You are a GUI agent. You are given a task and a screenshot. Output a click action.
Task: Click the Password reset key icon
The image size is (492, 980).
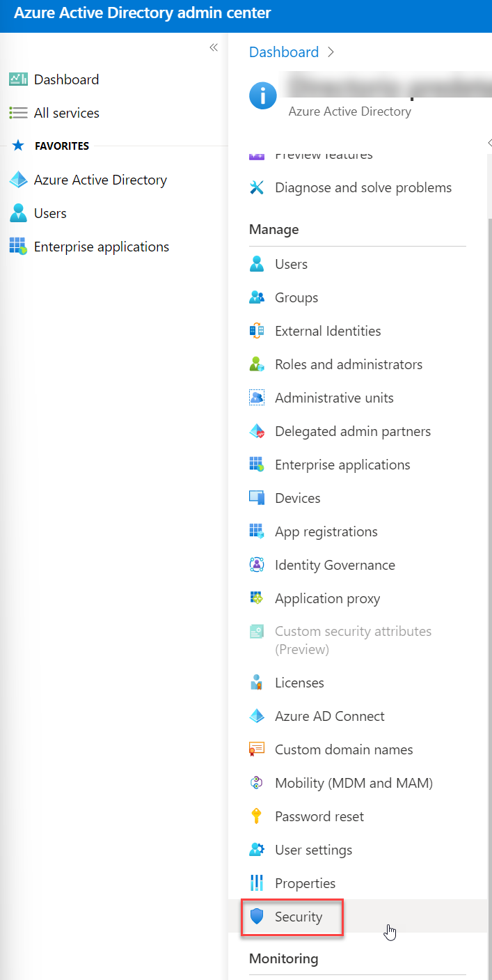click(257, 816)
